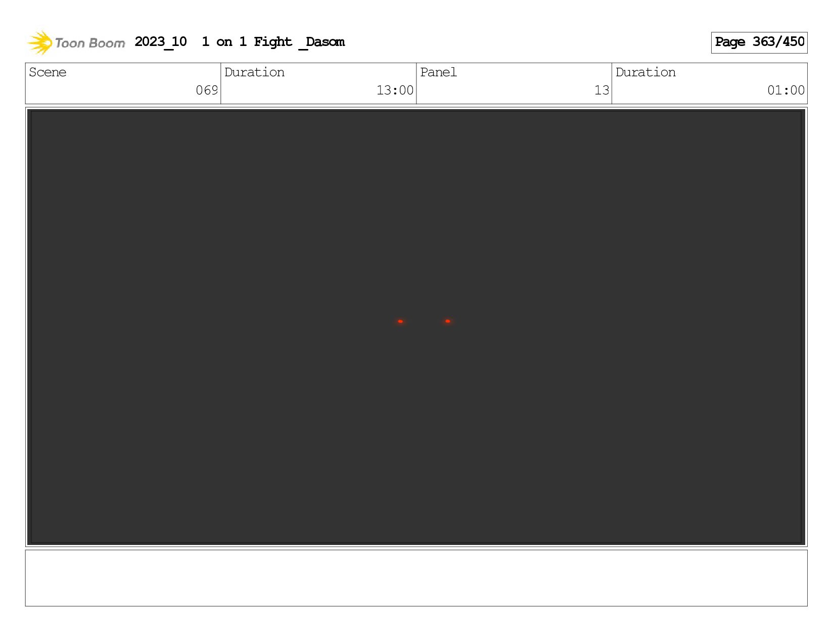Select scene number '069'

click(207, 90)
